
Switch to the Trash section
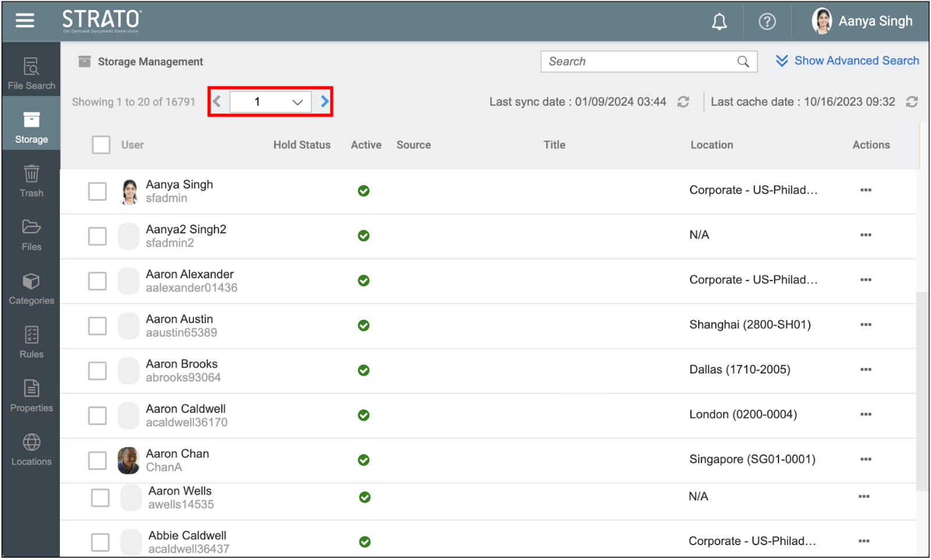coord(31,181)
